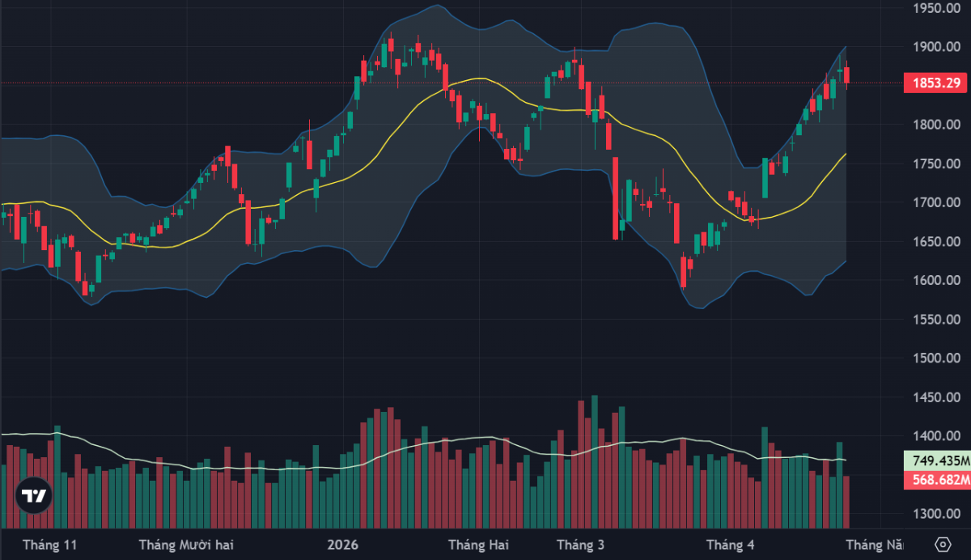Click the 1950.00 price scale label
This screenshot has height=560, width=971.
tap(936, 8)
